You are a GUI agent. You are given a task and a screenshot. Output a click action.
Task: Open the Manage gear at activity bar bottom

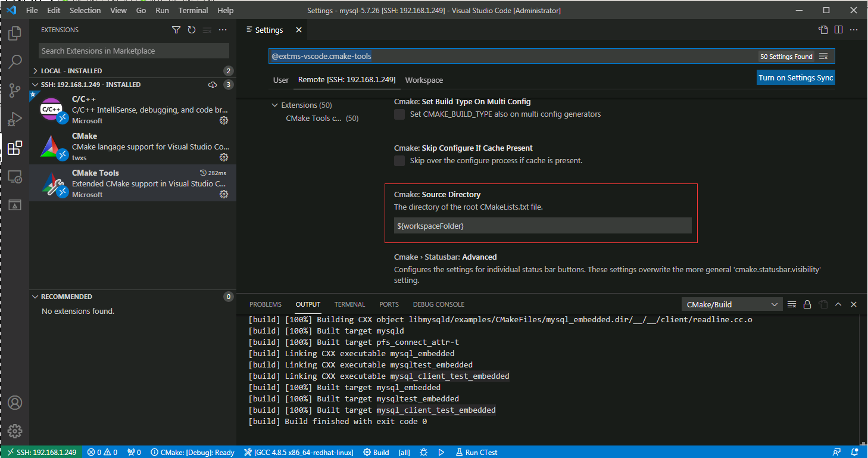pos(15,431)
